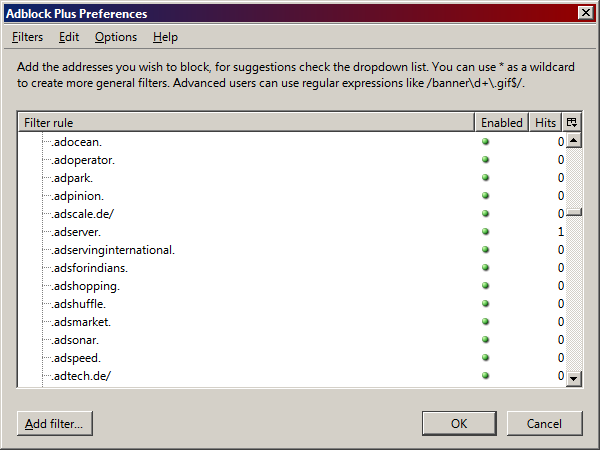The image size is (600, 450).
Task: Click the hit count 1 for .adserver.
Action: (x=561, y=232)
